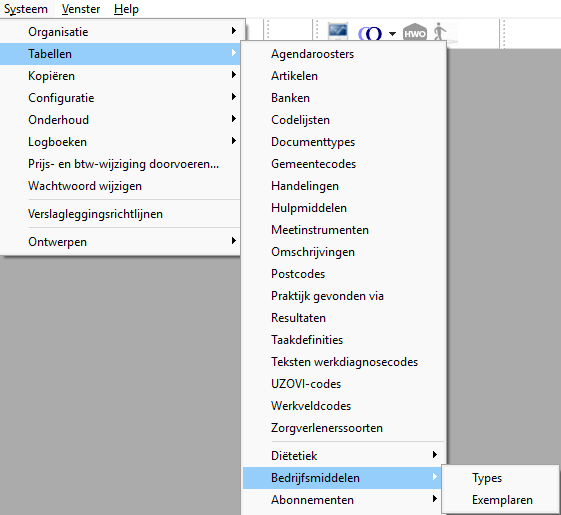Expand the Organisatie submenu
561x515 pixels.
click(x=120, y=32)
